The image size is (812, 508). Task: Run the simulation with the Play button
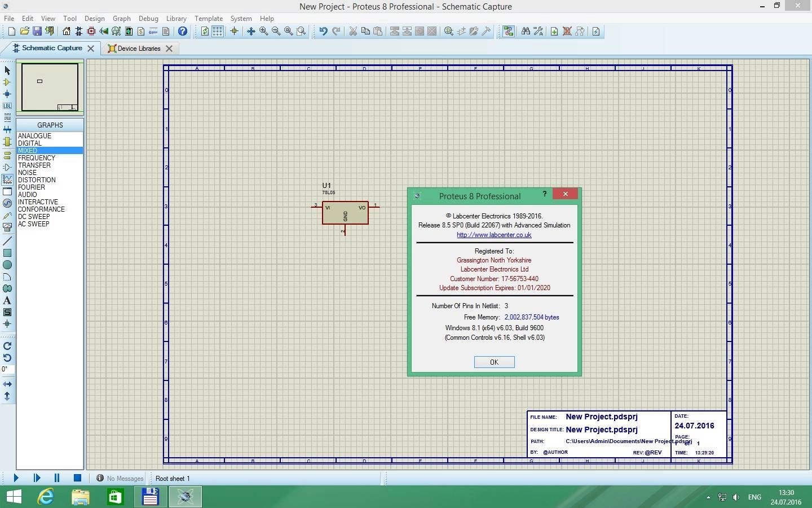[16, 478]
